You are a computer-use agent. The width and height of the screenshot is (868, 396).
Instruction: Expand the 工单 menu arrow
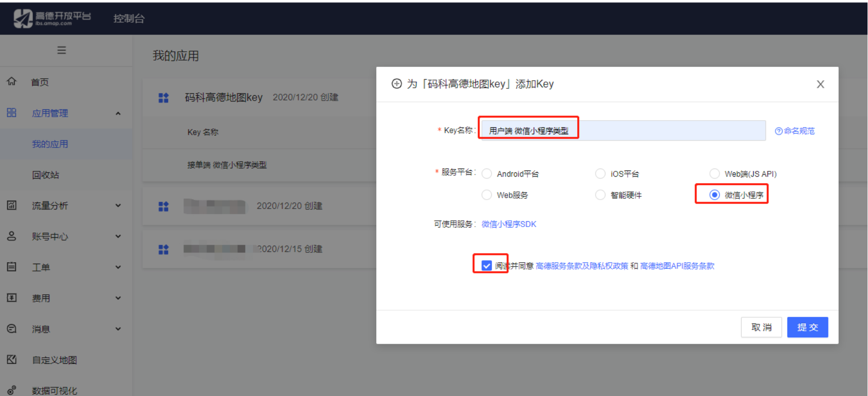click(118, 267)
